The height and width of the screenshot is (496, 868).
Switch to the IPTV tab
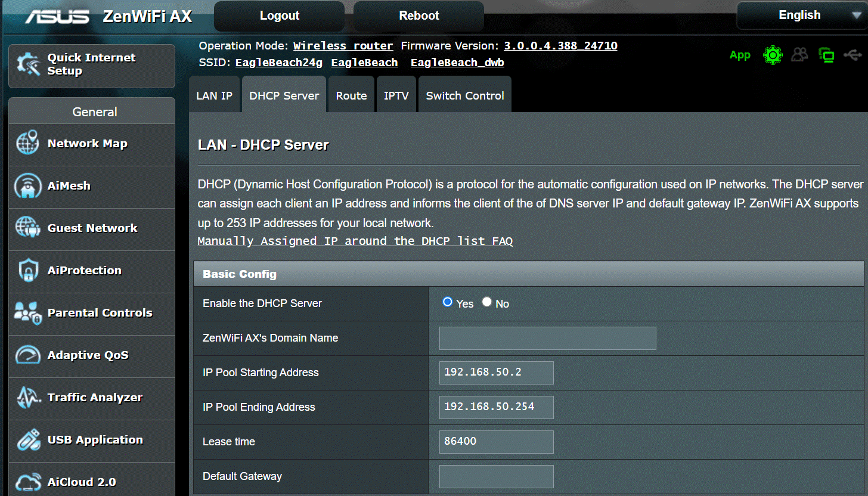pyautogui.click(x=396, y=95)
